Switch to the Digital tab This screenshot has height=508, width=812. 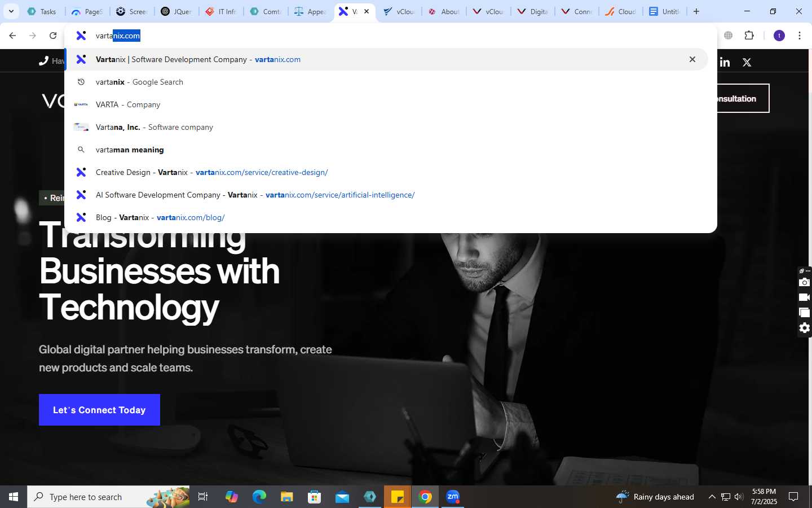tap(533, 11)
